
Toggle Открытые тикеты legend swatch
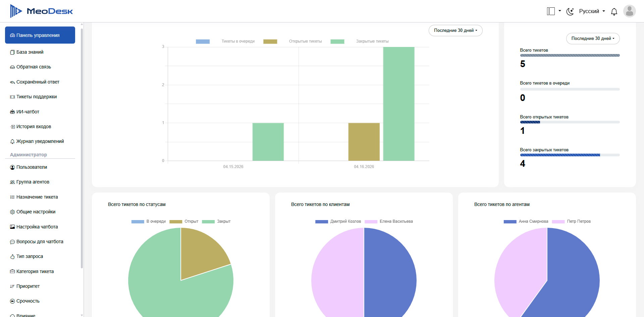coord(270,42)
